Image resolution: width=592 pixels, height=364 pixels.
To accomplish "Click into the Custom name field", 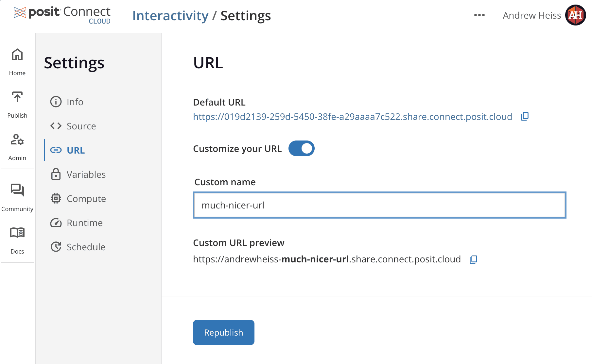I will click(x=379, y=205).
